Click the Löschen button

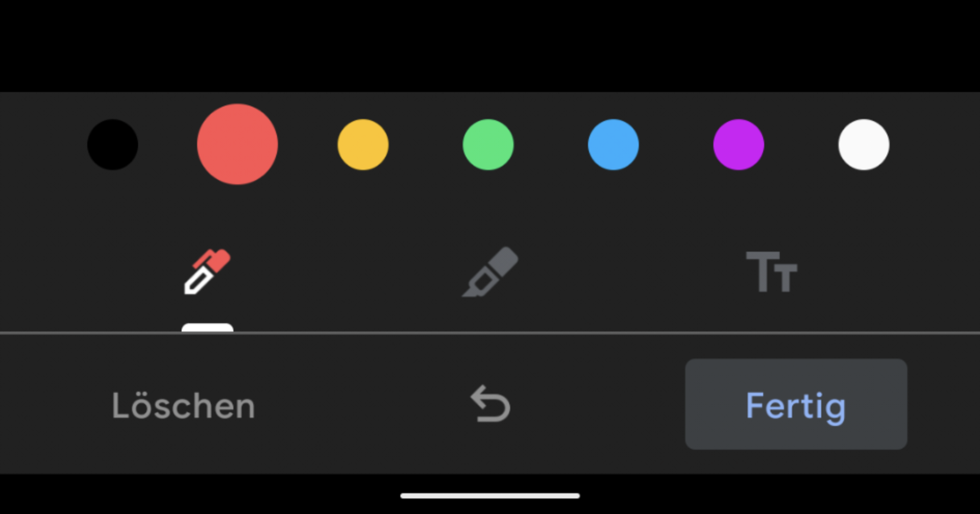183,406
